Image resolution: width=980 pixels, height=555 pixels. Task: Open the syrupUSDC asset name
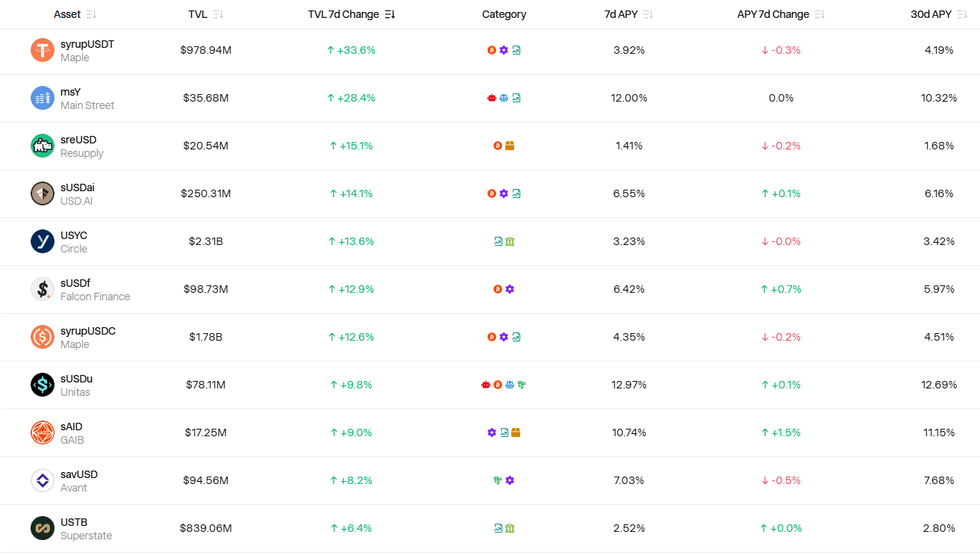pos(88,331)
